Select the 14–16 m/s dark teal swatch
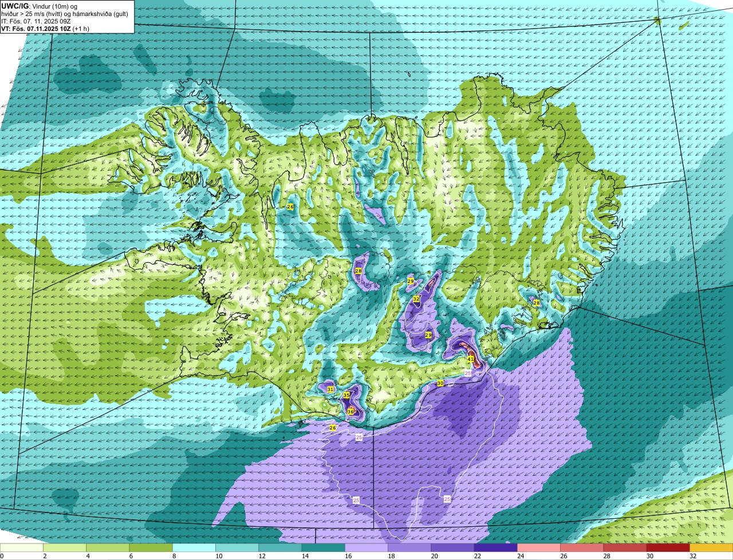Viewport: 733px width, 560px height. (323, 548)
